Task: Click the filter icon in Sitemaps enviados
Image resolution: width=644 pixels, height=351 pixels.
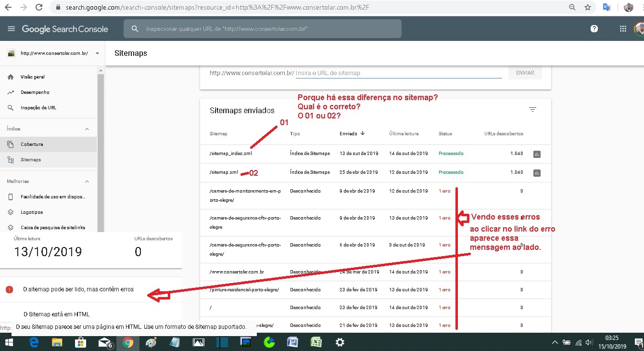Action: point(532,110)
